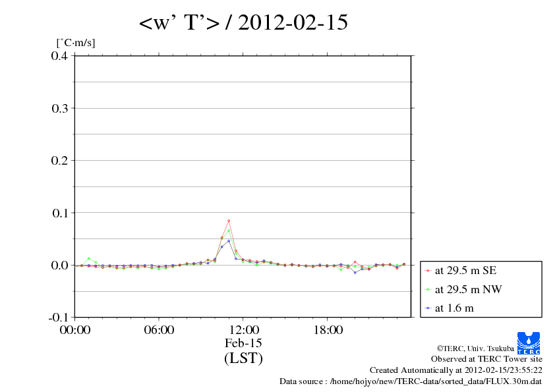The width and height of the screenshot is (555, 392).
Task: Click the unit label [°C·m/s]
Action: tap(76, 43)
